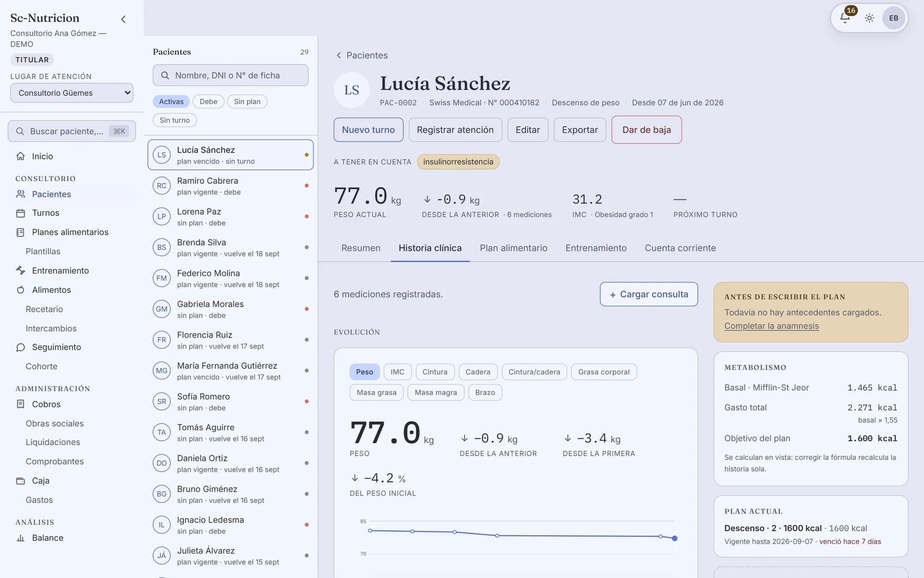
Task: Toggle the Debe patient filter
Action: tap(208, 102)
